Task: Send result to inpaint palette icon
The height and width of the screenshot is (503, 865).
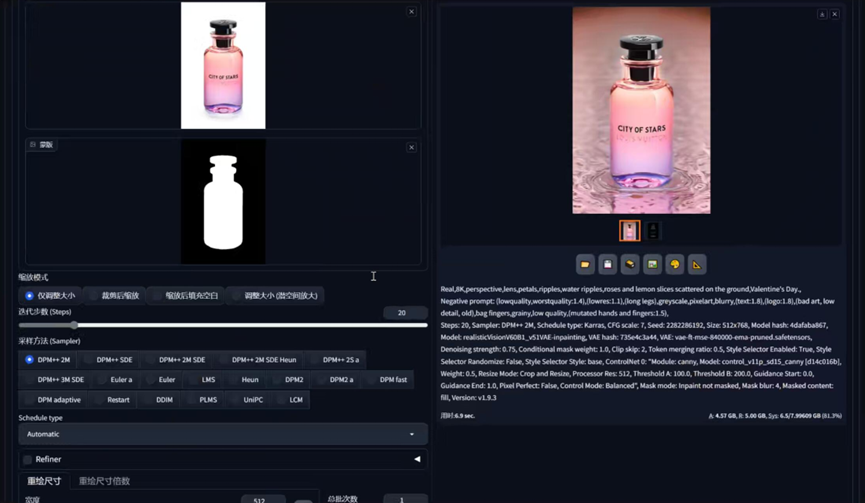Action: (x=675, y=264)
